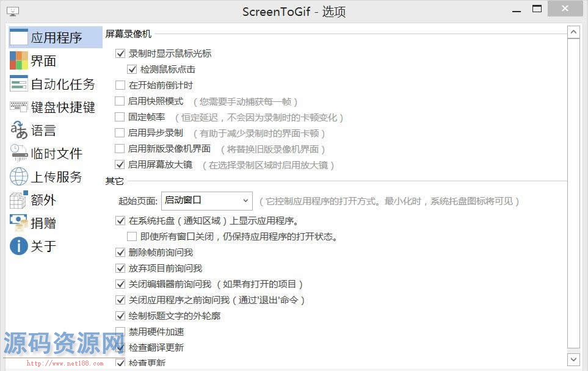This screenshot has width=588, height=371.
Task: Click the 捐赠 money icon
Action: pos(18,223)
